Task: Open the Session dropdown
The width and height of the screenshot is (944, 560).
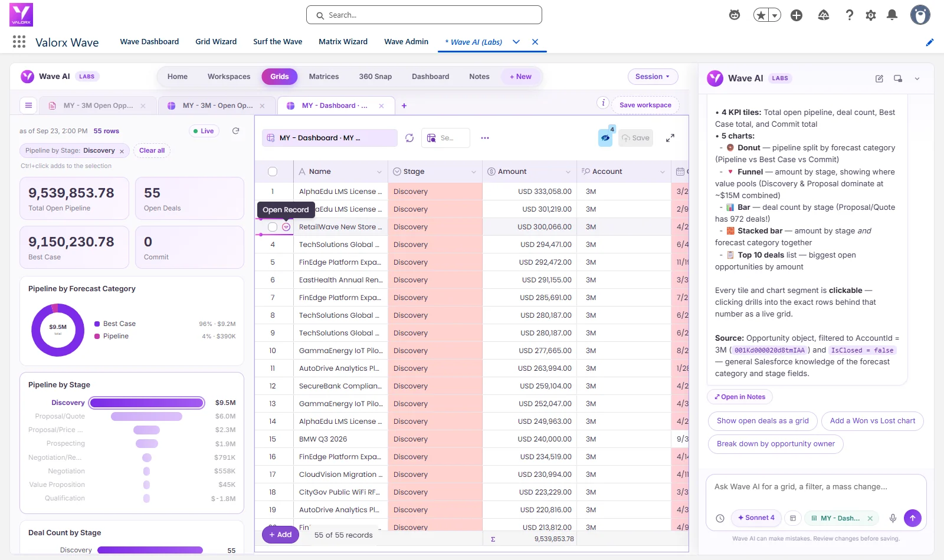Action: coord(653,77)
